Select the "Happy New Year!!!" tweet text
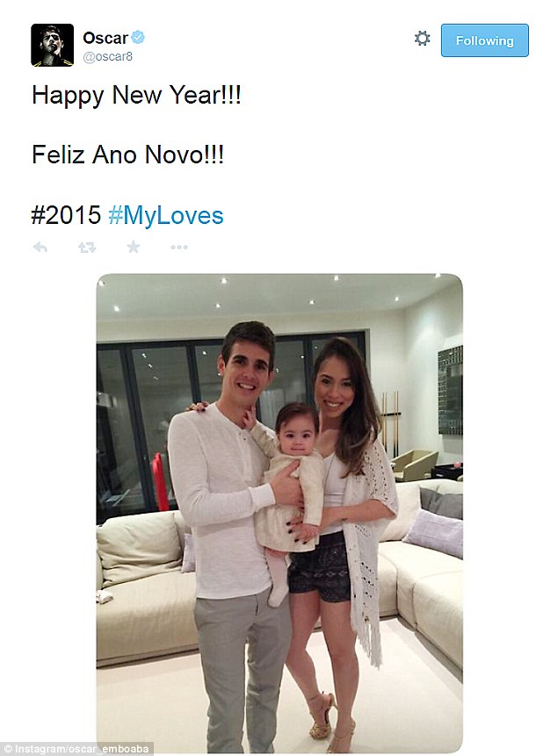This screenshot has height=756, width=557. pos(136,95)
